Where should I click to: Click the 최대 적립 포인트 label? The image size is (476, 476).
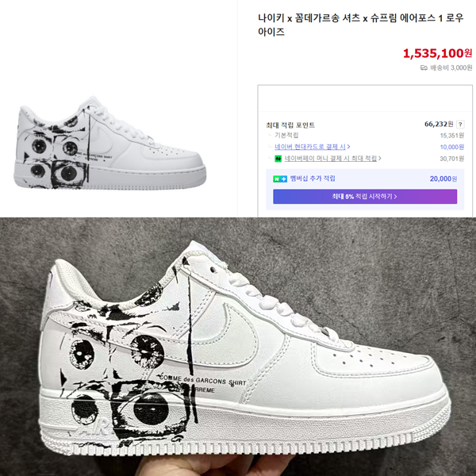pos(290,125)
